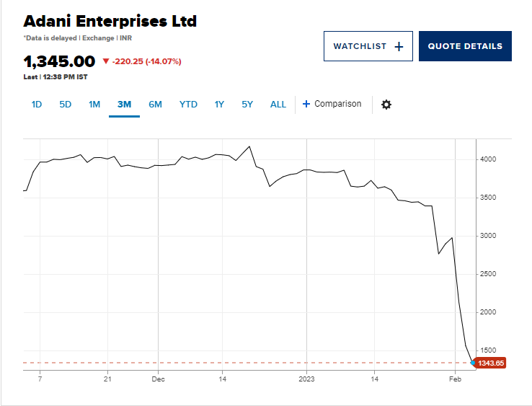Screen dimensions: 532x406
Task: Click the Adani Enterprises Ltd title
Action: [110, 21]
